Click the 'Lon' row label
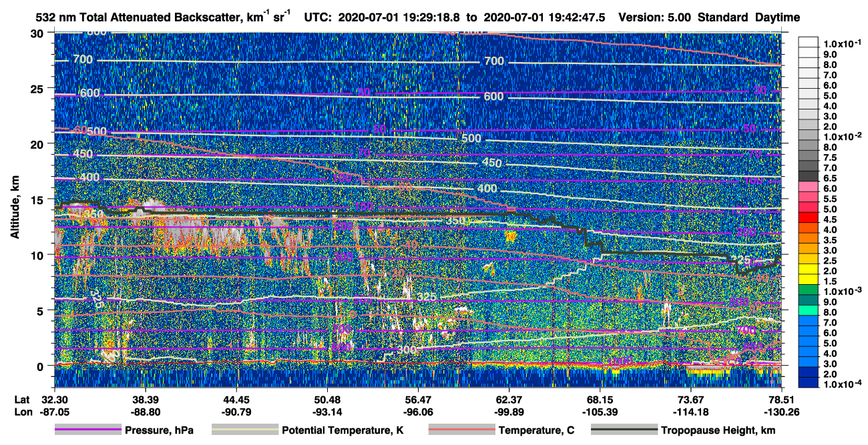The image size is (868, 445). [x=23, y=412]
